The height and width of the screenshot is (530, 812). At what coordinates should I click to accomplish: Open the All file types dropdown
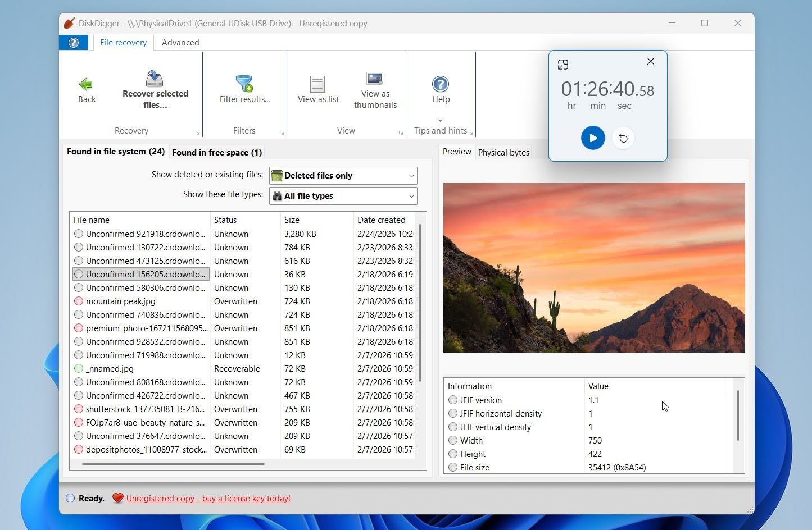point(343,196)
